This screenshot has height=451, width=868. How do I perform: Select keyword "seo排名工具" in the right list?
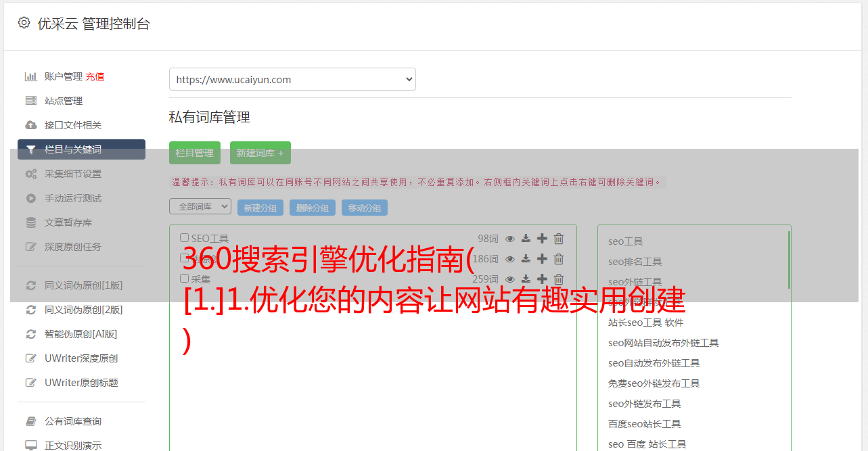coord(635,262)
